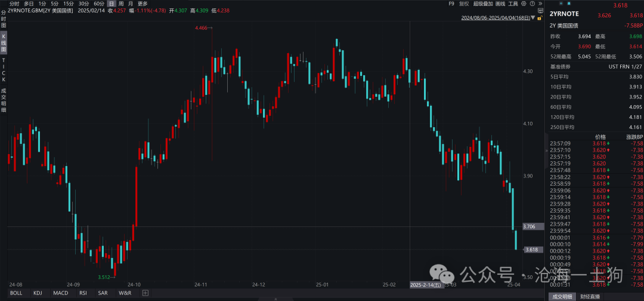Expand the 更多 periods menu
This screenshot has width=644, height=301.
[x=143, y=4]
